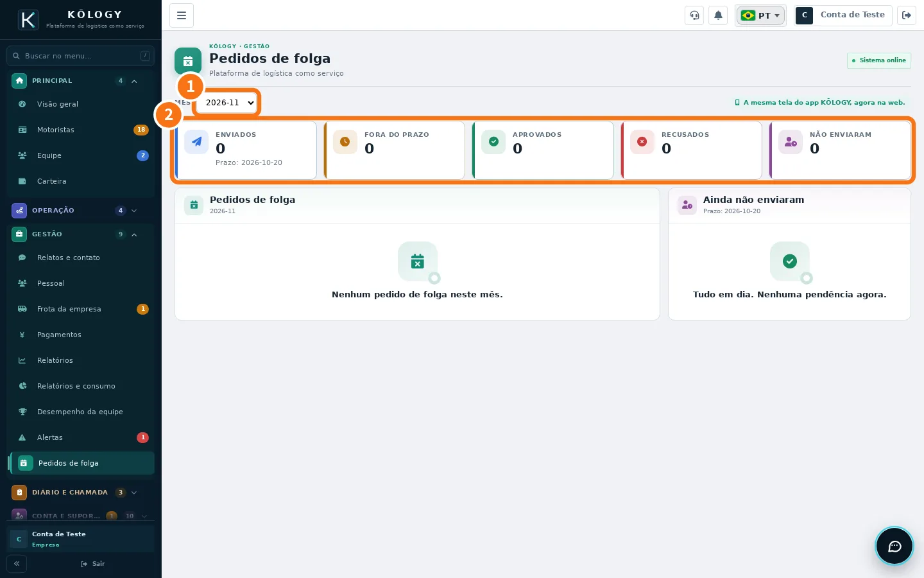Image resolution: width=924 pixels, height=578 pixels.
Task: Open the support headset icon
Action: click(x=694, y=15)
